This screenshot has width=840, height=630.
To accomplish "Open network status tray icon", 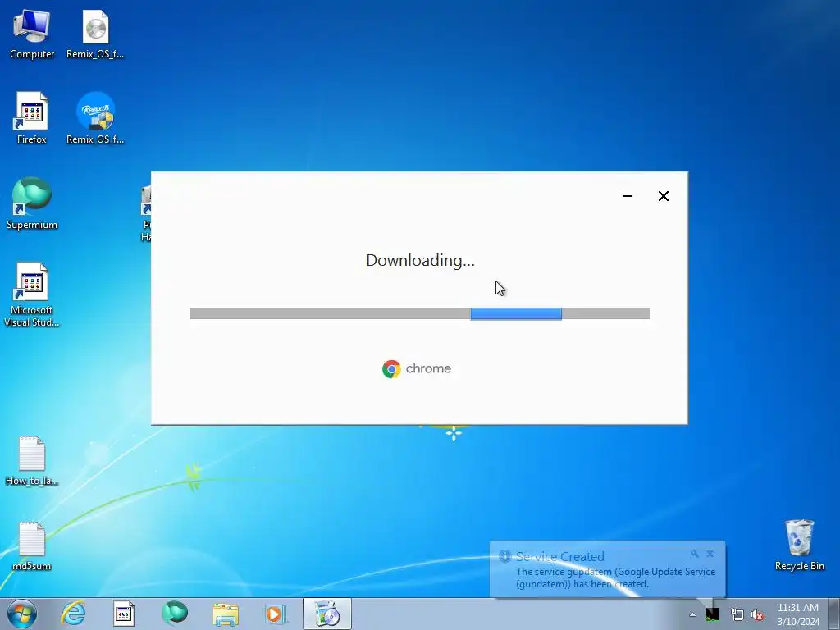I will pos(737,614).
